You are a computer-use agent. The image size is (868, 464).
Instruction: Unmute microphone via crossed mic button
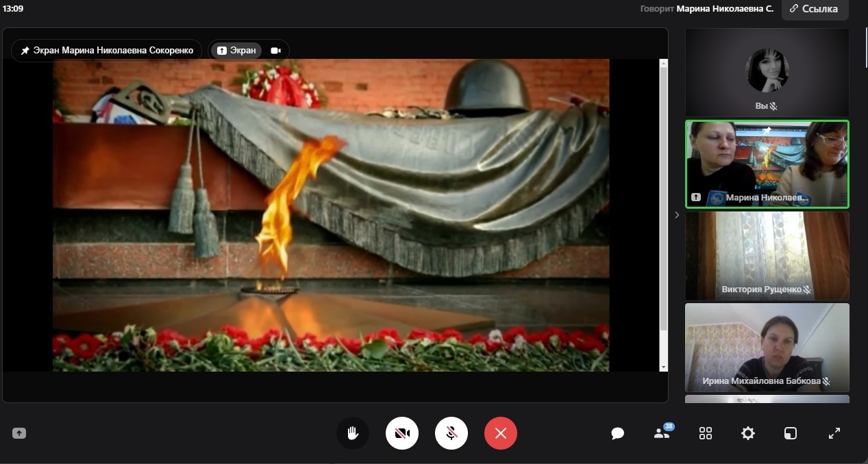451,433
